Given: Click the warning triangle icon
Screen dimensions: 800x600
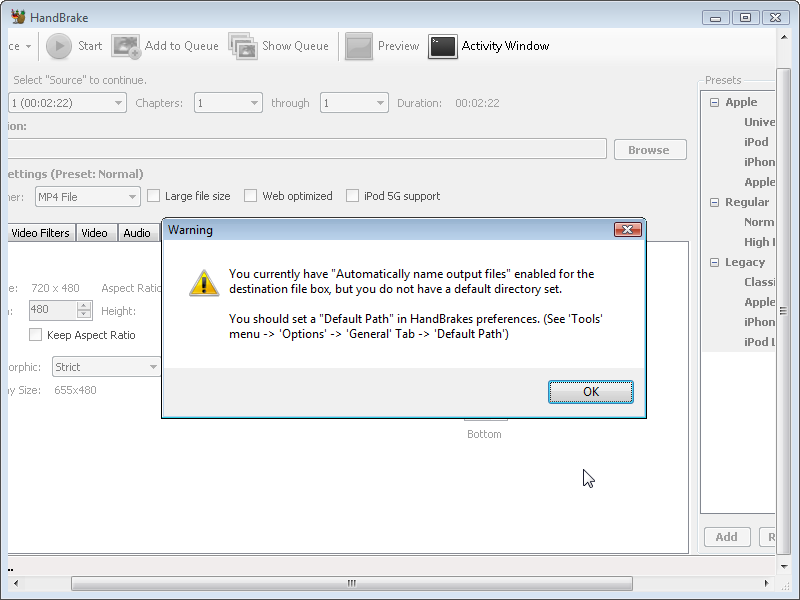Looking at the screenshot, I should click(204, 283).
